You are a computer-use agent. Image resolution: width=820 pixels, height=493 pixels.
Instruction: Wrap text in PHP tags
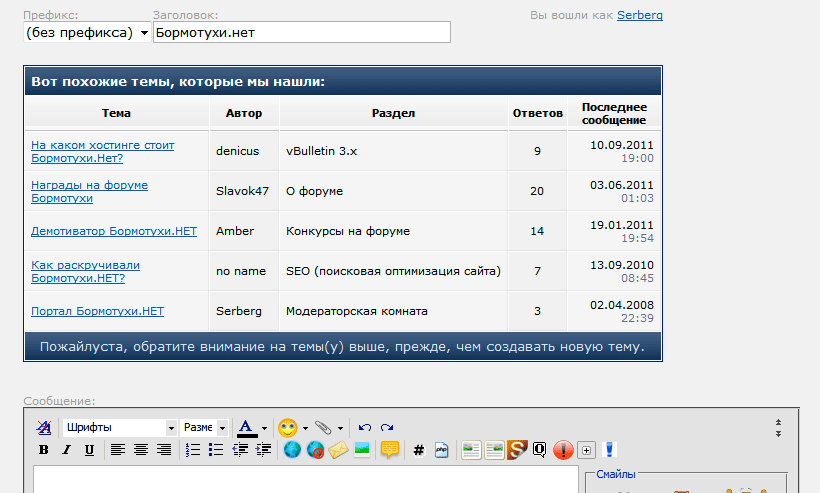(441, 450)
